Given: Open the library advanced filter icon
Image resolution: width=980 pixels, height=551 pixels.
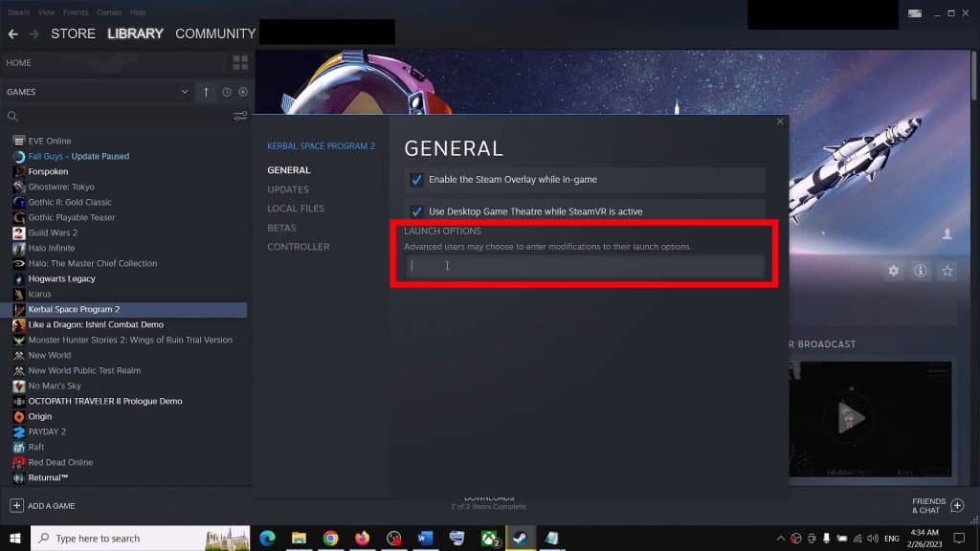Looking at the screenshot, I should point(240,116).
